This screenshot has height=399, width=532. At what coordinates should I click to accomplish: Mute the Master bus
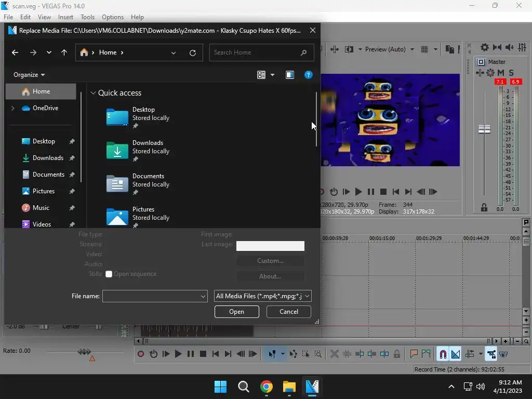coord(501,73)
